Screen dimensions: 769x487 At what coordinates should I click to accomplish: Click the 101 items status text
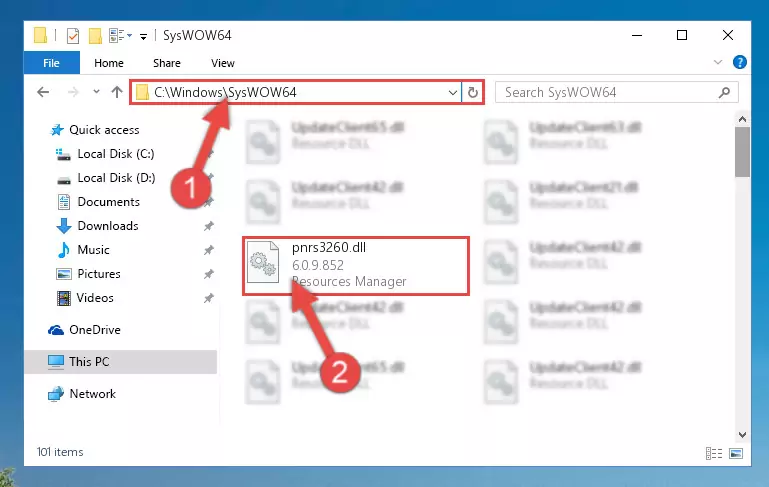[60, 452]
